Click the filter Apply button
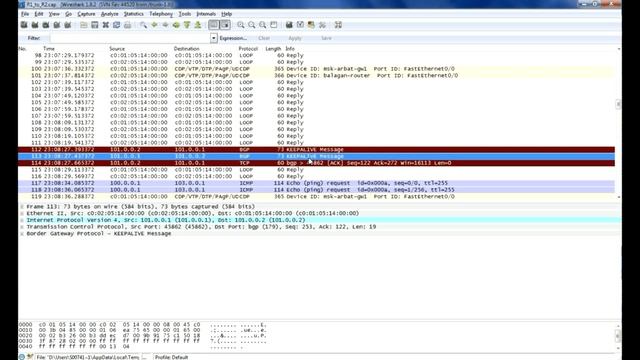This screenshot has width=640, height=360. pos(295,38)
